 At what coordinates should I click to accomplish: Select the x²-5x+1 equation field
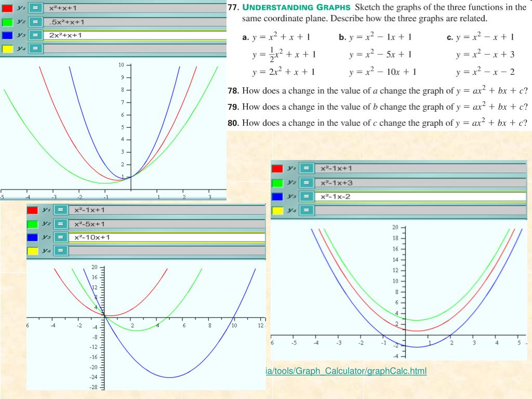tap(167, 224)
